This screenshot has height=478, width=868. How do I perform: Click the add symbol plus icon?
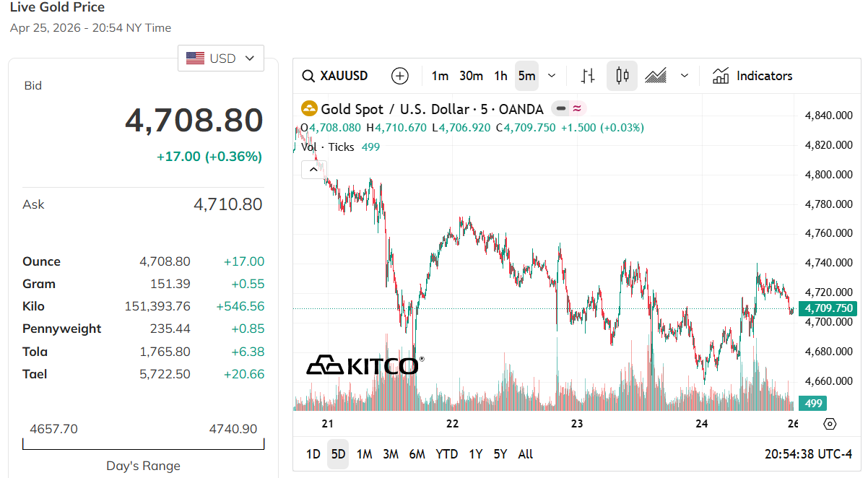tap(399, 76)
